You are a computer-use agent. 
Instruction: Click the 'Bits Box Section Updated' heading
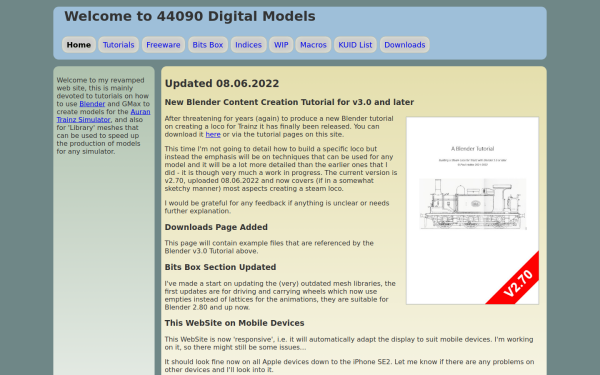tap(220, 267)
